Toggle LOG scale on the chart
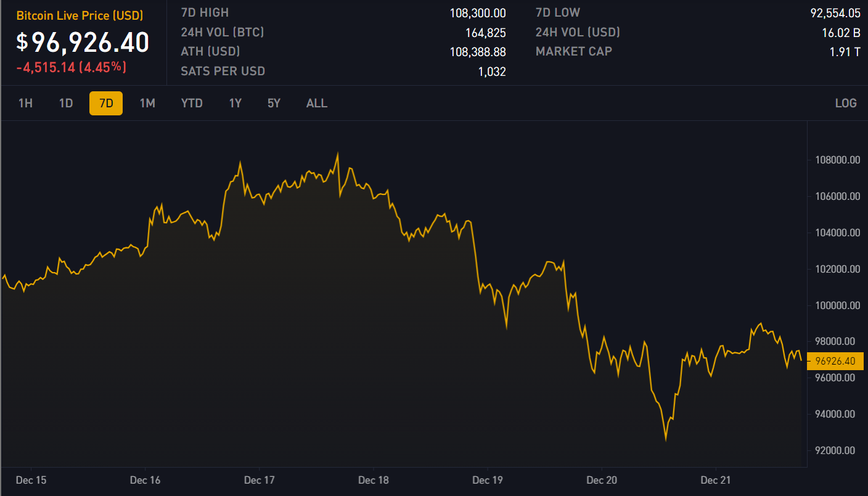868x496 pixels. pyautogui.click(x=845, y=103)
